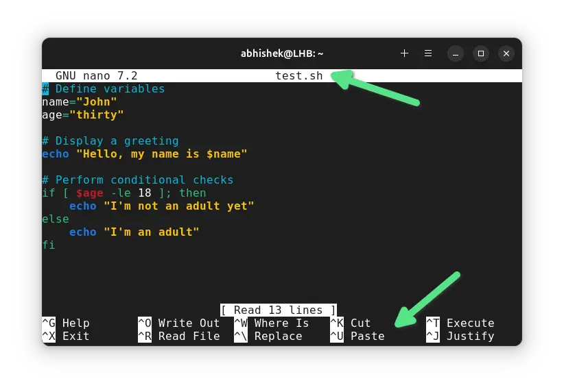
Task: Minimize the terminal window
Action: [456, 54]
